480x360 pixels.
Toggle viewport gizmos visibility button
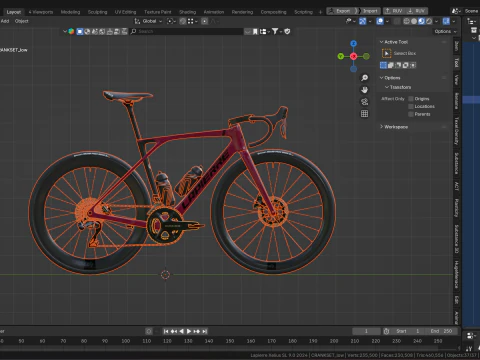click(x=363, y=21)
